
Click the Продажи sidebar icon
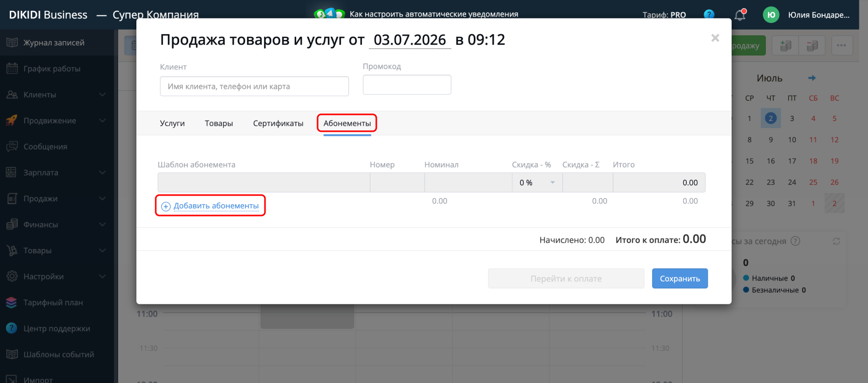click(12, 199)
